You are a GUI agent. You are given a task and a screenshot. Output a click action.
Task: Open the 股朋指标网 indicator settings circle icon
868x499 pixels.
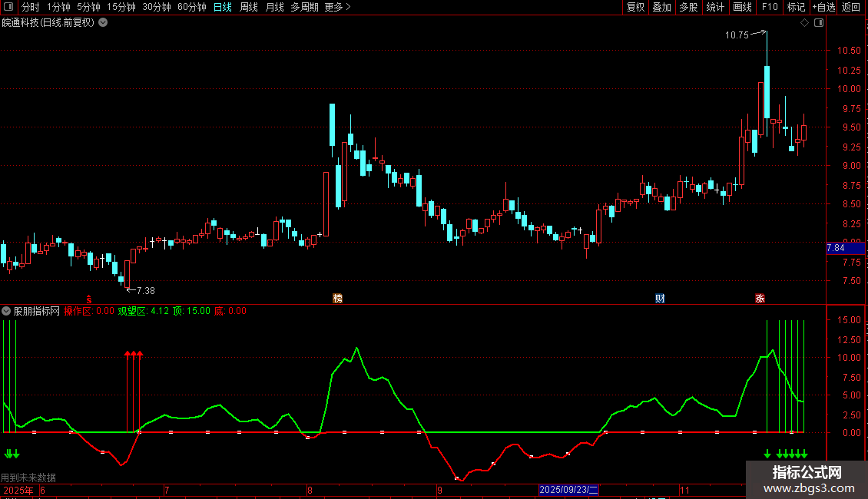6,311
